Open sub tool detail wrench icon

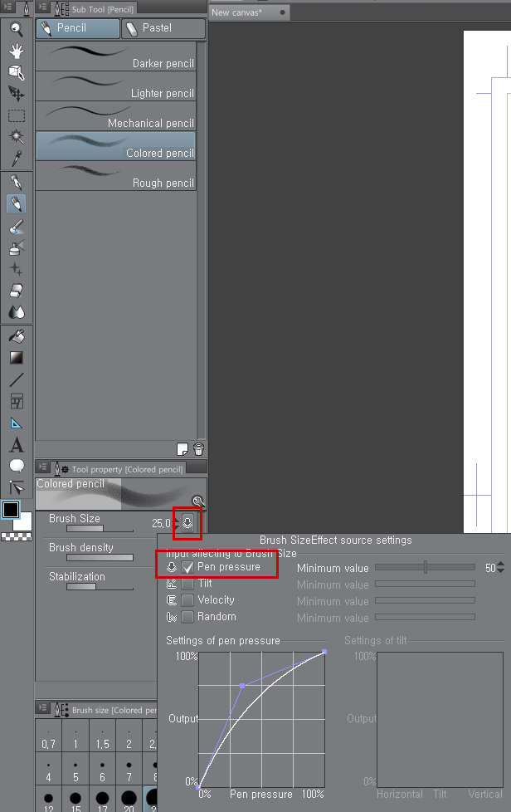pos(197,501)
